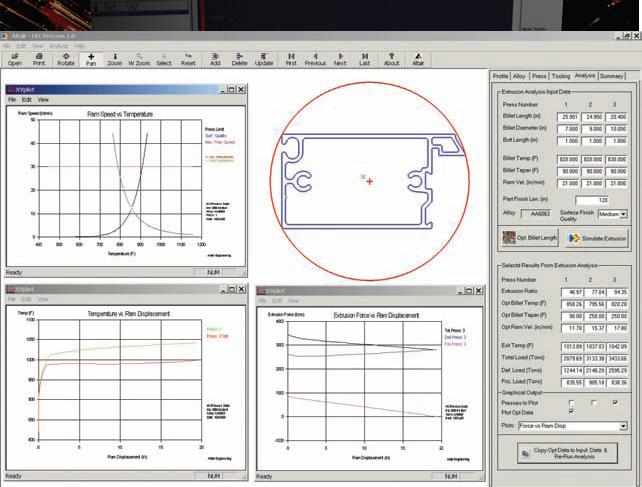Click Billet Temp field for press 1
This screenshot has width=642, height=487.
click(568, 159)
